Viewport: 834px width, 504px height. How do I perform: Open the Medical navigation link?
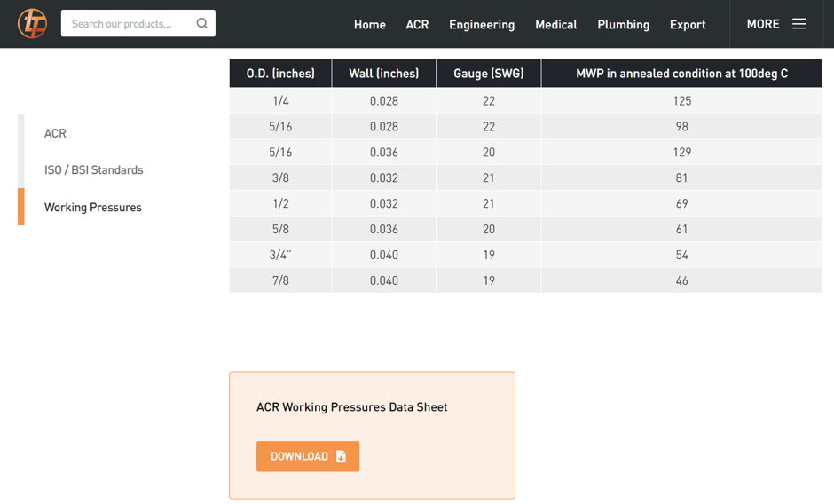555,25
